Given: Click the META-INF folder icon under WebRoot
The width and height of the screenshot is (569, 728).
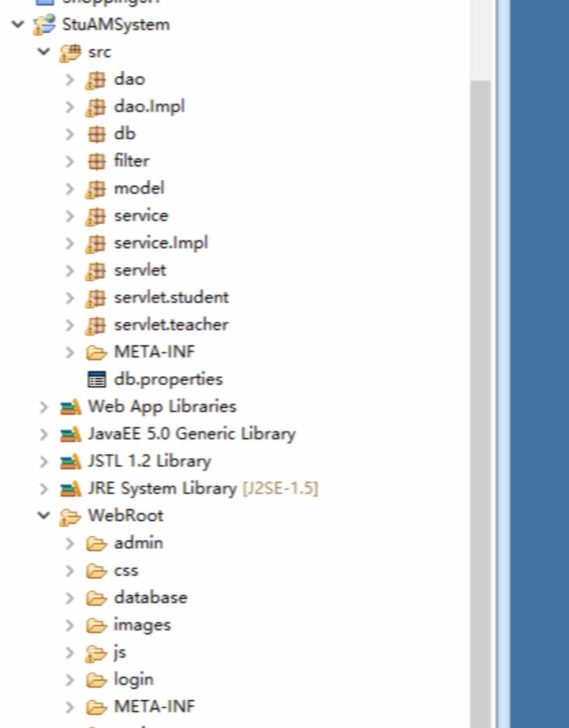Looking at the screenshot, I should click(96, 708).
